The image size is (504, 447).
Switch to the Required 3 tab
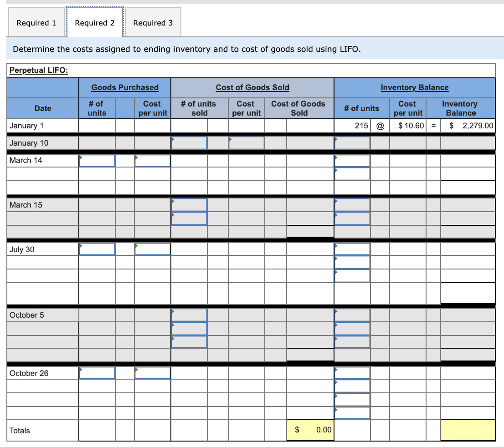pyautogui.click(x=153, y=22)
